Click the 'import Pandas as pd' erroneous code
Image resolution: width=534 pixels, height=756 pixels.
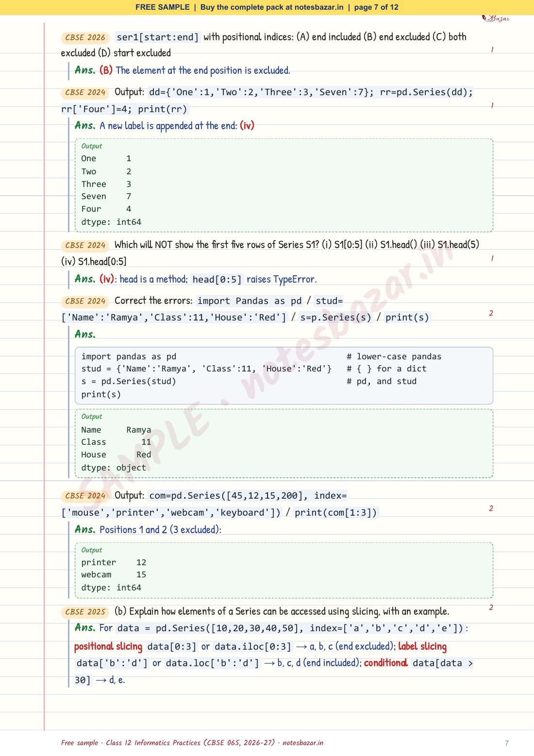point(250,301)
